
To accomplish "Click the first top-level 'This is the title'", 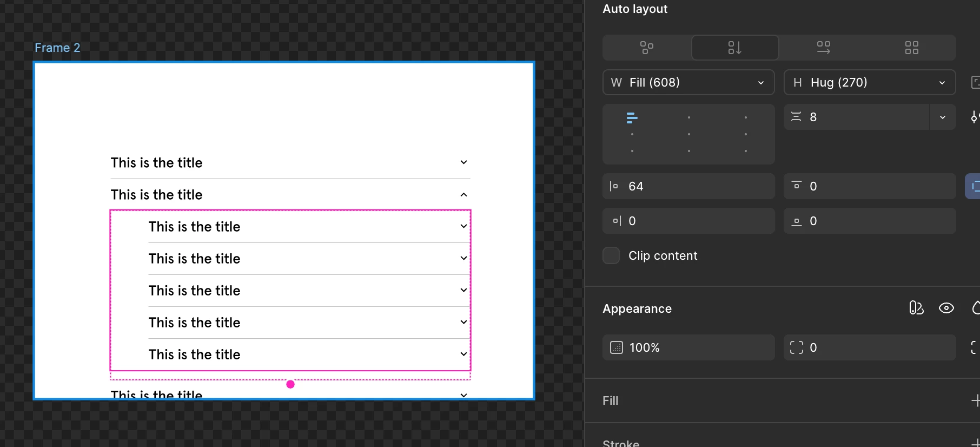I will point(156,163).
